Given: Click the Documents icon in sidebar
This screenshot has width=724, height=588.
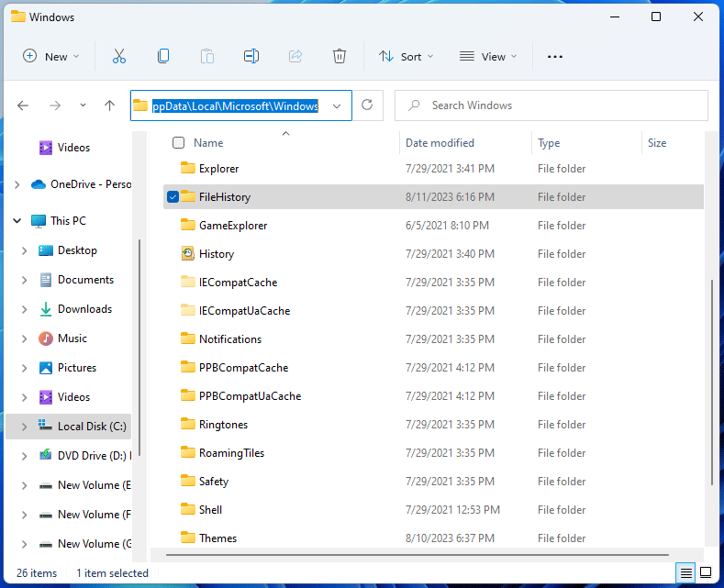Looking at the screenshot, I should click(x=46, y=280).
